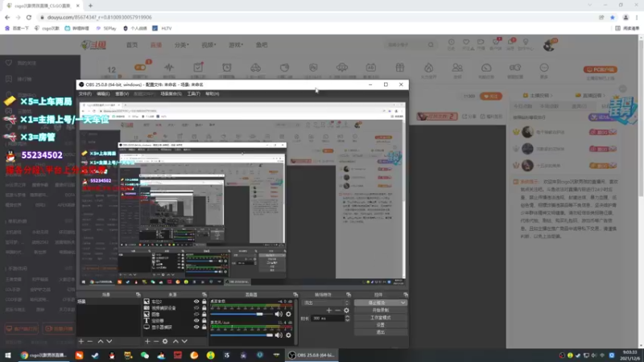644x362 pixels.
Task: Move the selected source up in the list
Action: pos(175,341)
